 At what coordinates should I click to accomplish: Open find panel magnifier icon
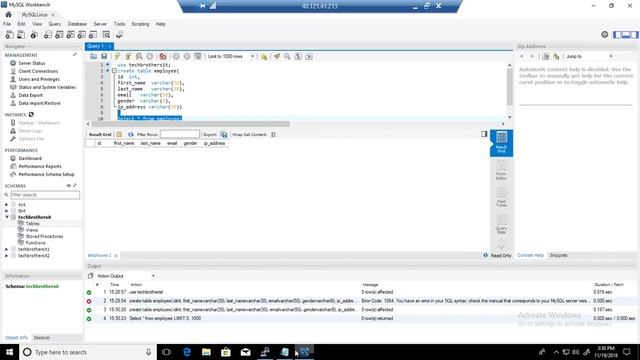click(x=287, y=56)
